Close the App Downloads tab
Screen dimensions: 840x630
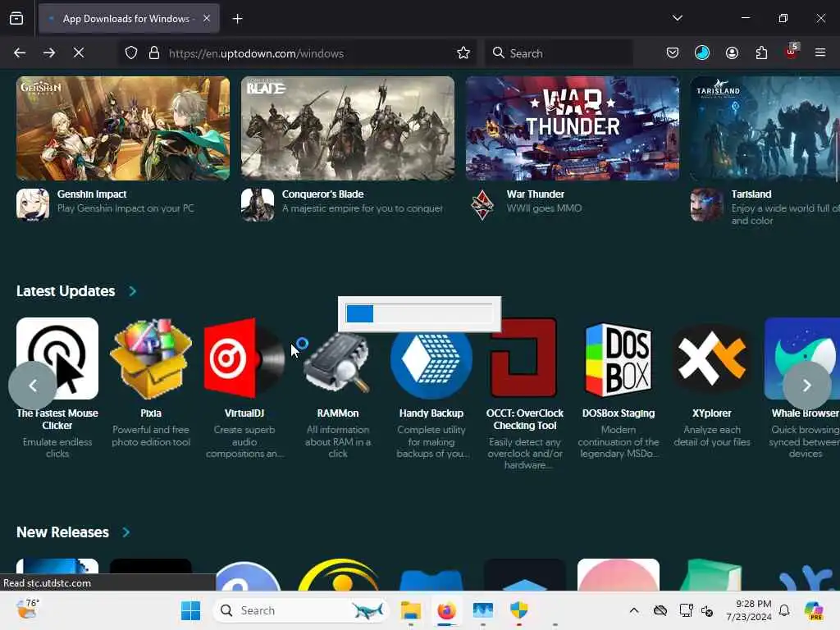click(x=207, y=19)
